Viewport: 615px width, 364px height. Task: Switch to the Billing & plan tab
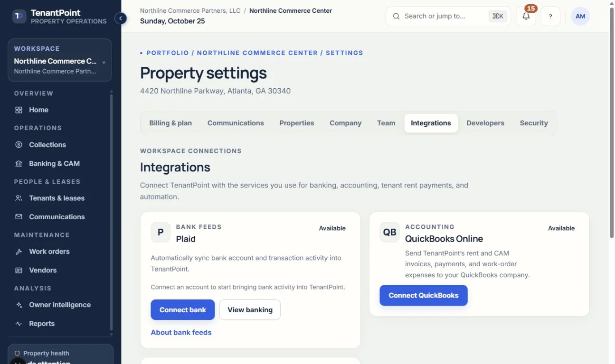point(170,123)
